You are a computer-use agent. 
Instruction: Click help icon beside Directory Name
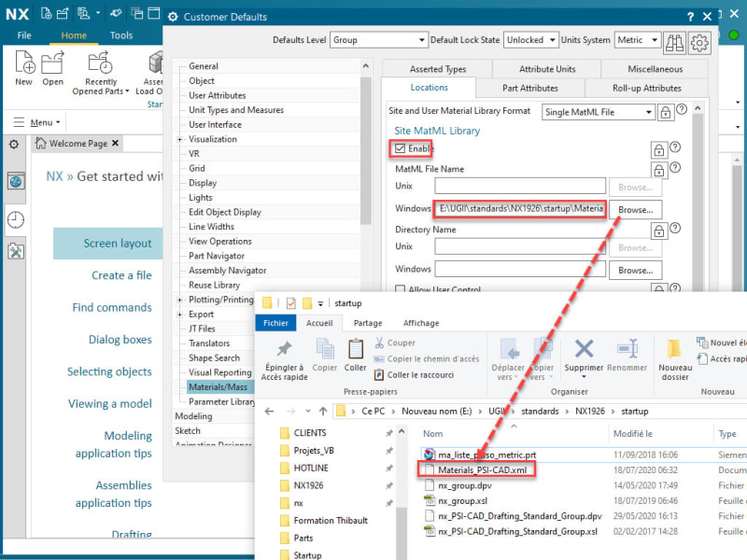click(675, 228)
